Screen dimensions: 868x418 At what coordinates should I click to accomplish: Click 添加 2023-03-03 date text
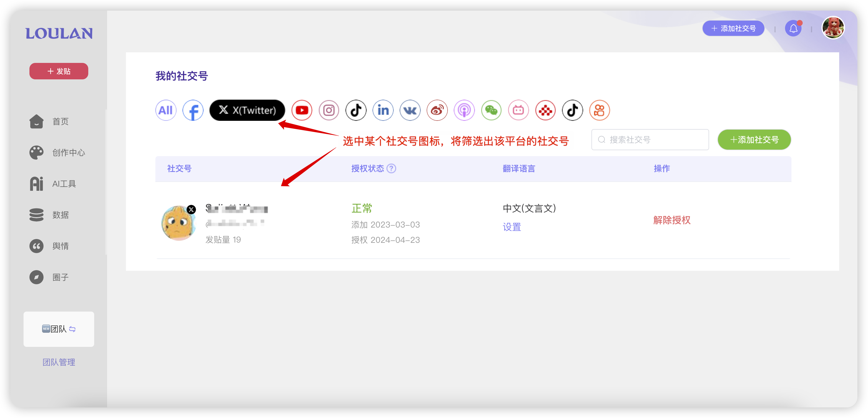[x=385, y=225]
